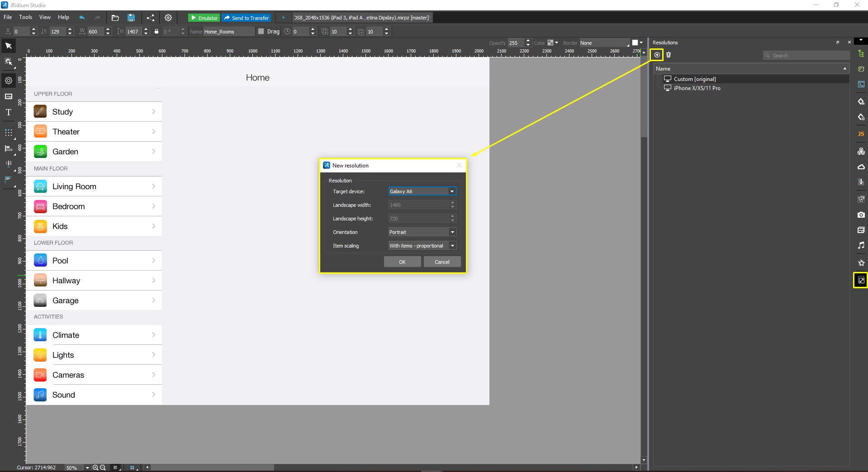Screen dimensions: 868x472
Task: Click the camera snapshot icon in right sidebar
Action: [x=861, y=215]
